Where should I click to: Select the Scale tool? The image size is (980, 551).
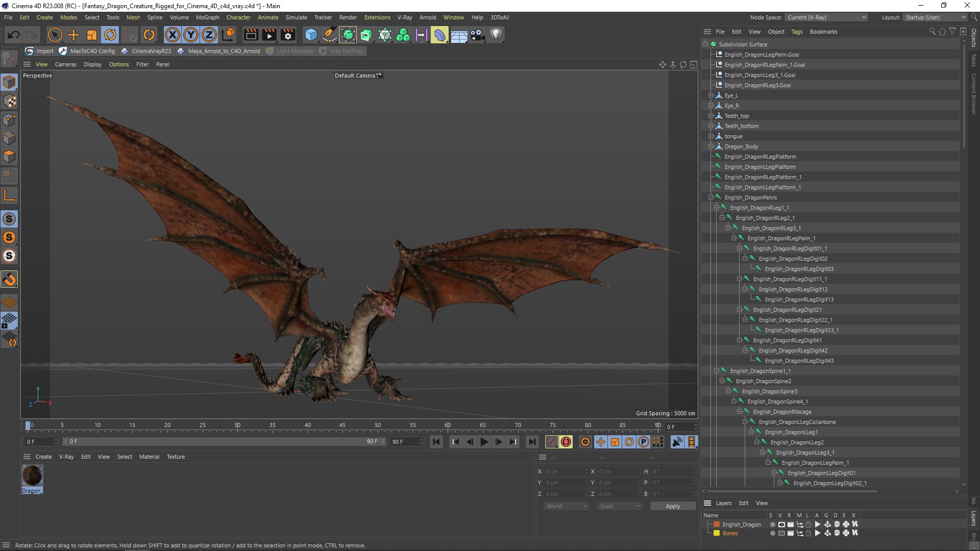(x=92, y=35)
